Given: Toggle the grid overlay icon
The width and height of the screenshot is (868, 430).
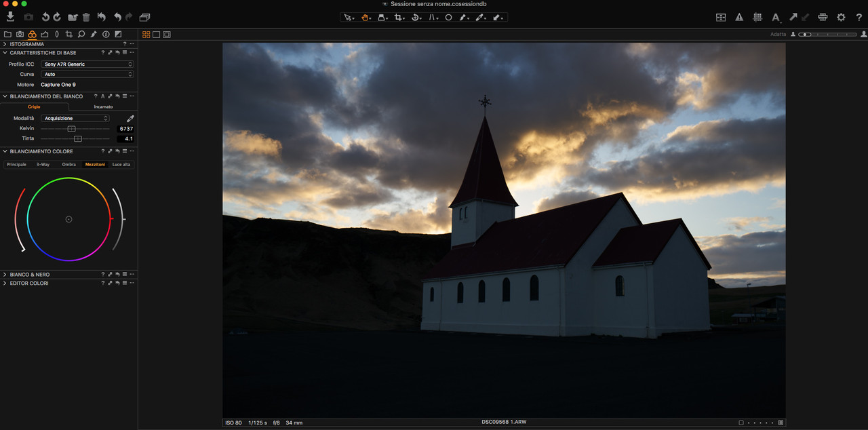Looking at the screenshot, I should (x=757, y=17).
